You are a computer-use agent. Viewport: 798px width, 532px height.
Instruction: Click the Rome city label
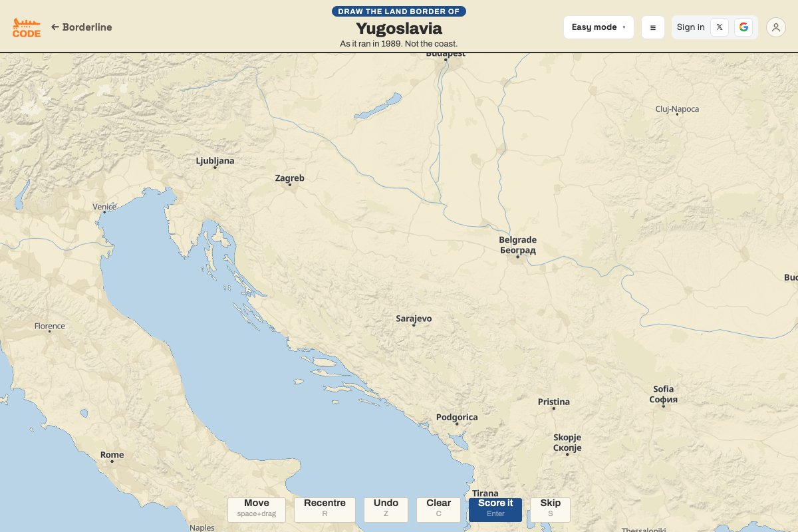coord(112,455)
